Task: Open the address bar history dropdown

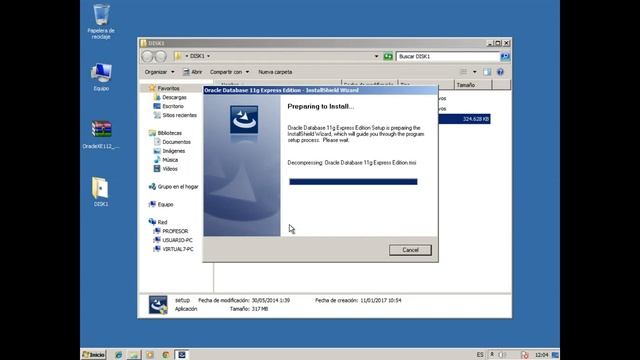Action: [376, 56]
